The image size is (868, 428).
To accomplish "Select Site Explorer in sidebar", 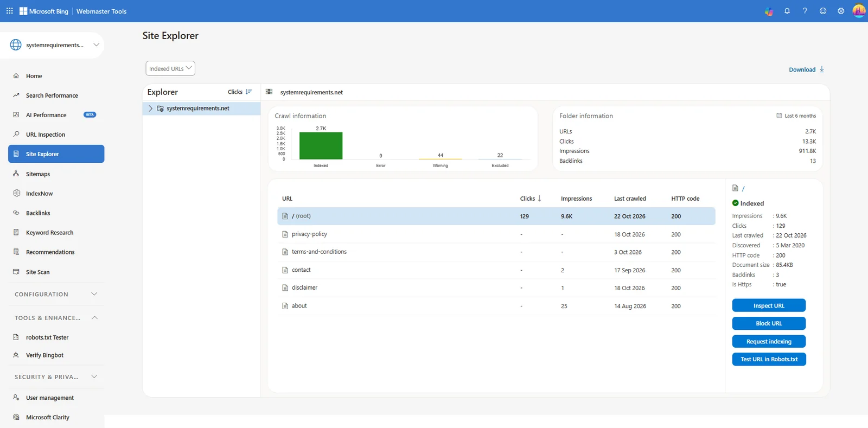I will click(56, 154).
